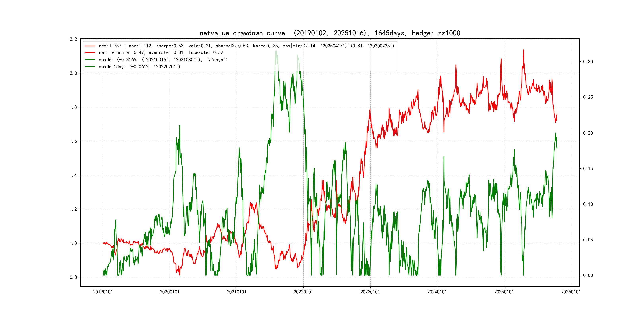Click the green swatch beside maxdd legend entry

pyautogui.click(x=90, y=60)
